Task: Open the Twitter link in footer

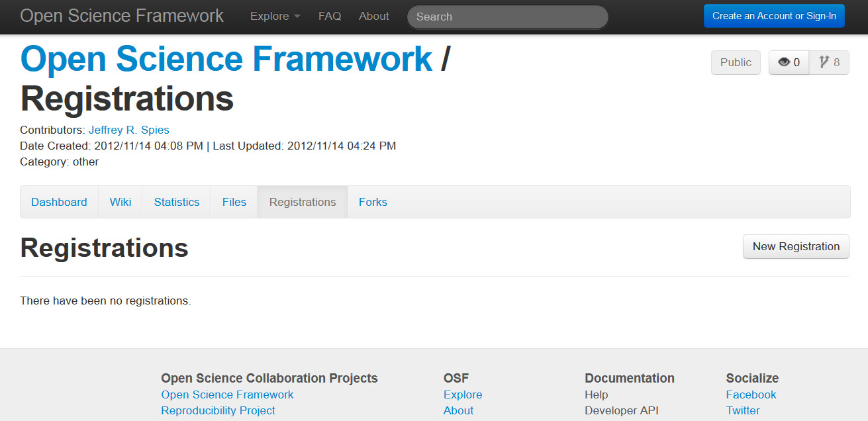Action: (x=743, y=410)
